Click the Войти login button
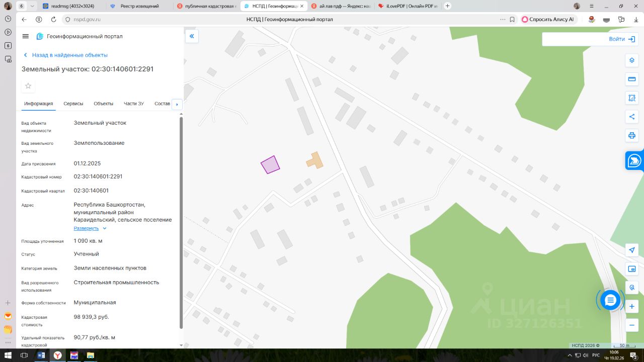The image size is (644, 362). pyautogui.click(x=622, y=39)
